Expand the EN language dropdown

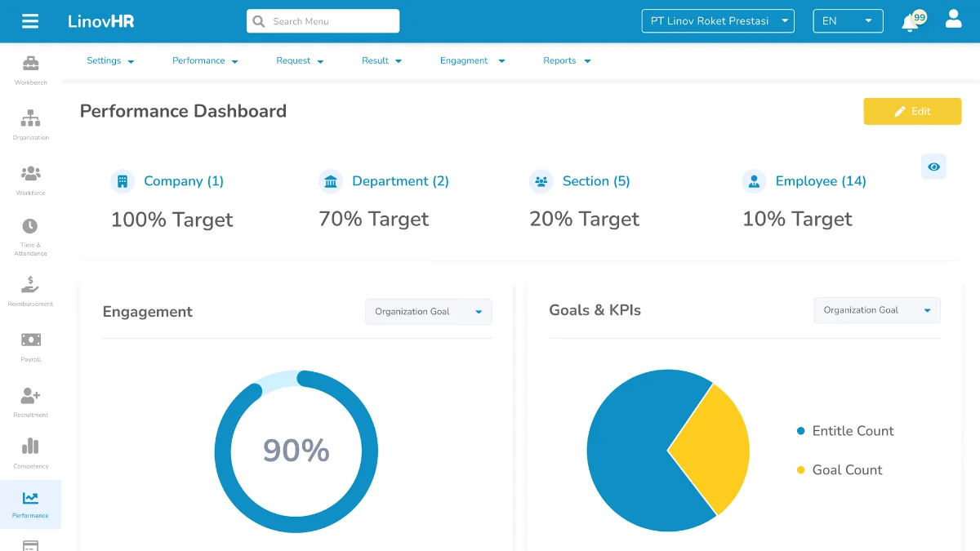[x=848, y=21]
